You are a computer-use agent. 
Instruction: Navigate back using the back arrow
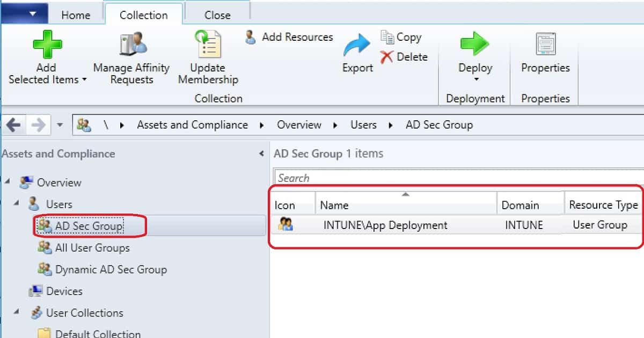[x=13, y=124]
